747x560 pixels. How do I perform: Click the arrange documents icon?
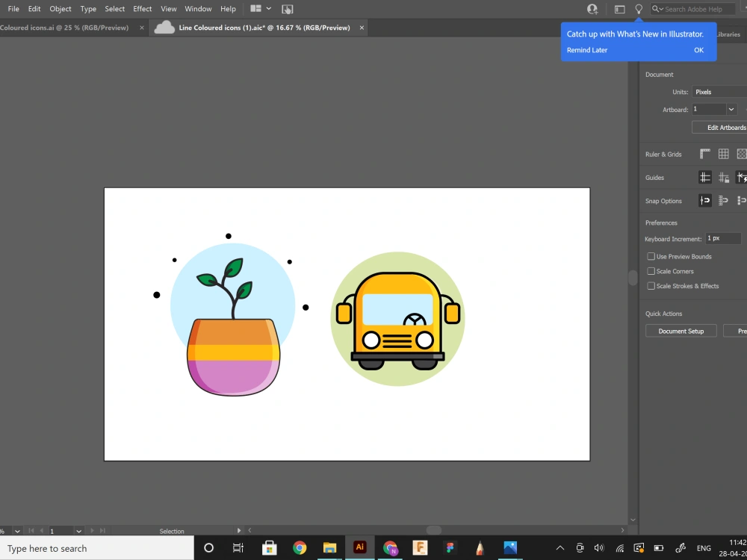coord(255,8)
